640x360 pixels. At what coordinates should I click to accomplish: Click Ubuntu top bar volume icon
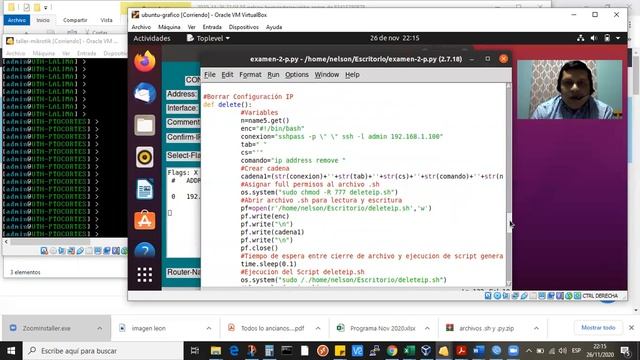[593, 38]
